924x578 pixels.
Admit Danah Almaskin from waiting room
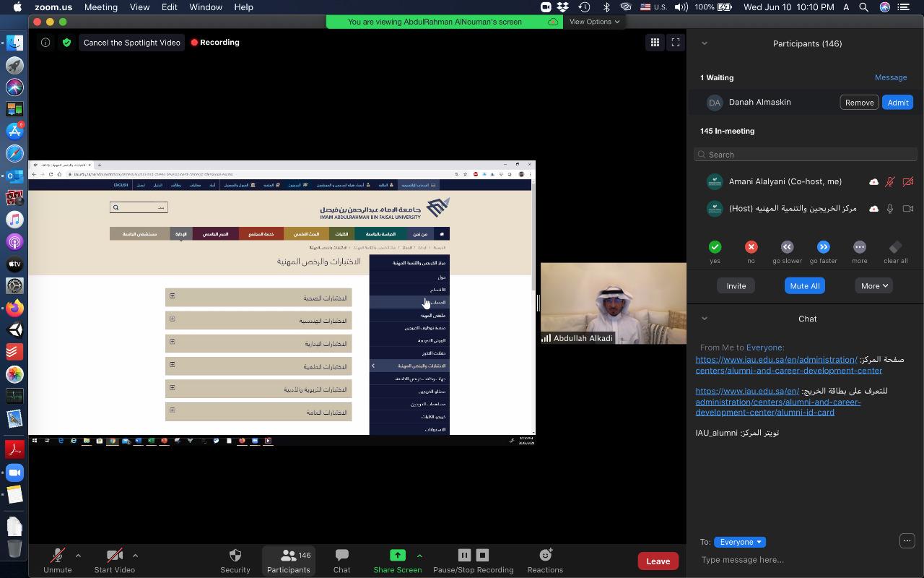(x=897, y=103)
